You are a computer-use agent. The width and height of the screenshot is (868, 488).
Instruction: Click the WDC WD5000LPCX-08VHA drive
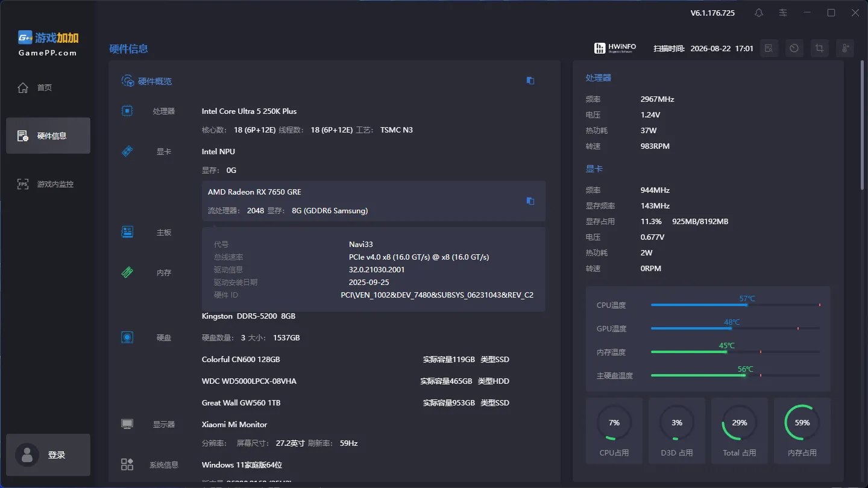pyautogui.click(x=249, y=381)
